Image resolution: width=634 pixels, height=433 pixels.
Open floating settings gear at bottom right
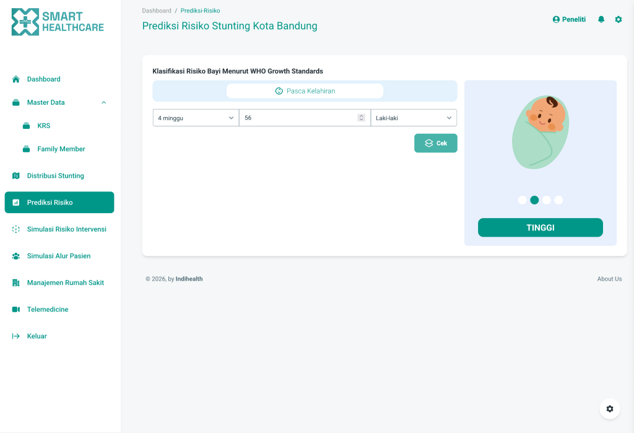pyautogui.click(x=610, y=409)
